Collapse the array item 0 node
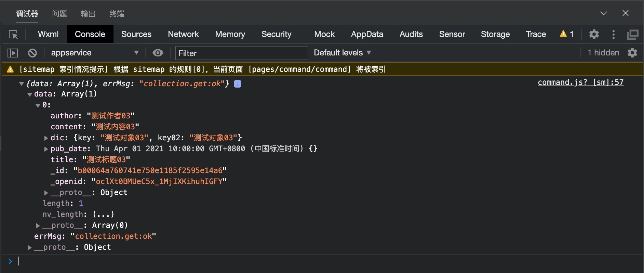This screenshot has width=644, height=273. coord(38,105)
